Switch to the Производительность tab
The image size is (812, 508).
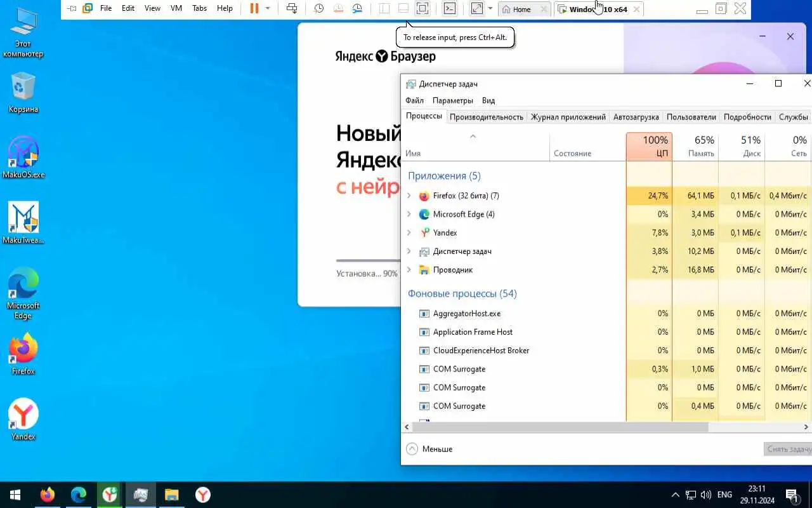click(487, 117)
